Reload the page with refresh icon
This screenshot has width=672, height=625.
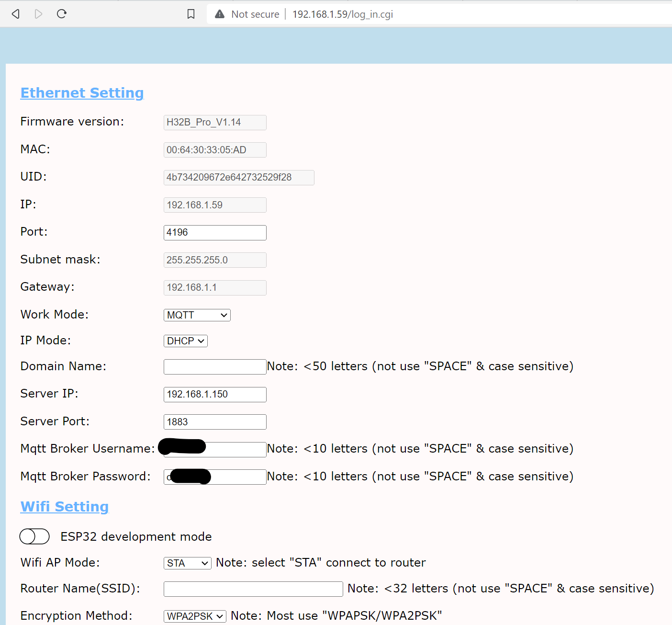(x=62, y=14)
